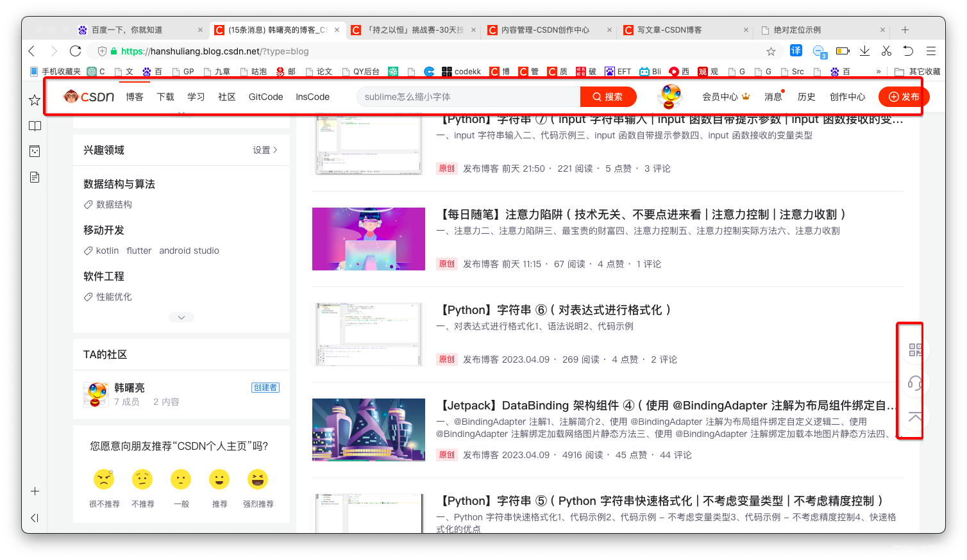Close the 韩曙亮的博客 tab
The height and width of the screenshot is (560, 967).
337,29
